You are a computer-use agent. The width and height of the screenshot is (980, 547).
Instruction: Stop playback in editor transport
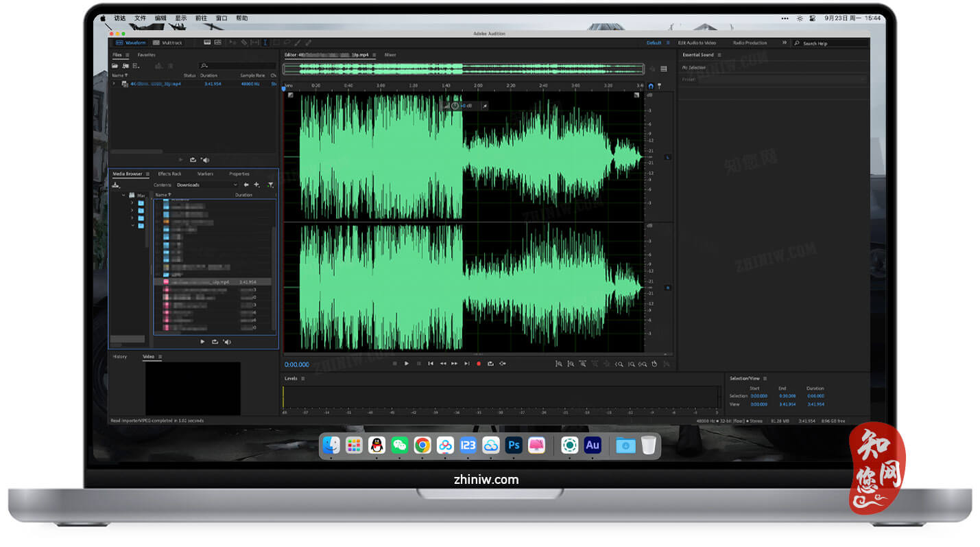pyautogui.click(x=394, y=363)
